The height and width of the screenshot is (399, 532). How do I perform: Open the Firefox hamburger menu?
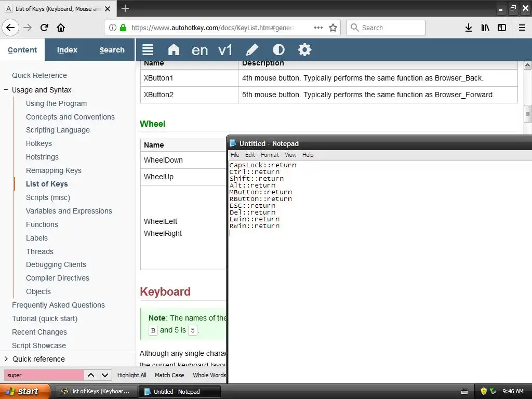point(522,28)
